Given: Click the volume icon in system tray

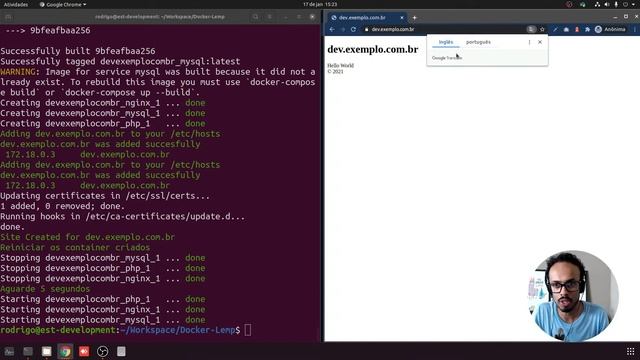Looking at the screenshot, I should click(607, 4).
